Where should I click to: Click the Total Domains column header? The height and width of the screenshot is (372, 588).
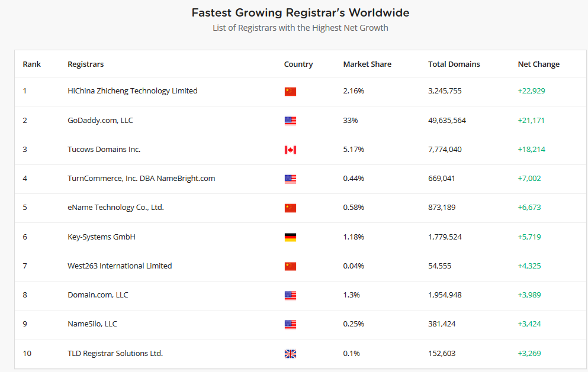[454, 64]
